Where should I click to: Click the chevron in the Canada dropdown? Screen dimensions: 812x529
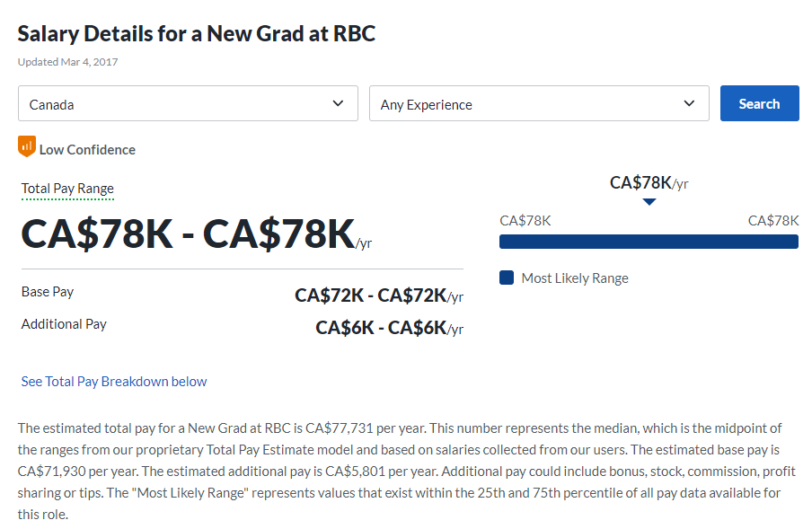point(339,103)
